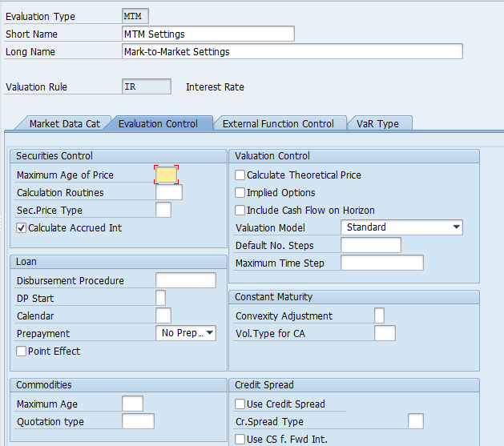Toggle the Implied Options checkbox
504x446 pixels.
240,193
